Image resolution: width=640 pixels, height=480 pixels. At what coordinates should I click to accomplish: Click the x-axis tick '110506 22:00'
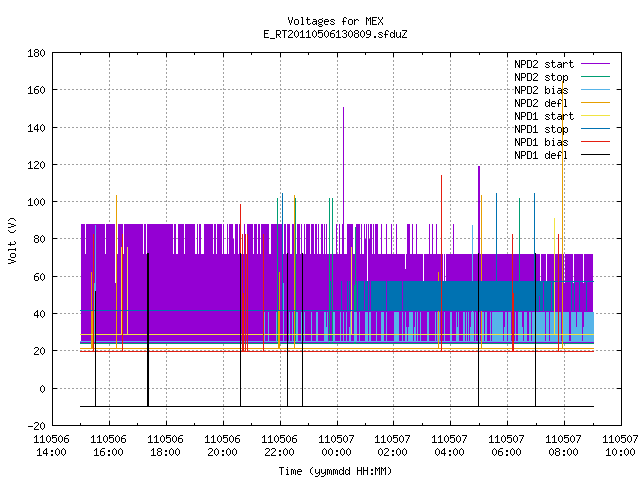click(279, 446)
